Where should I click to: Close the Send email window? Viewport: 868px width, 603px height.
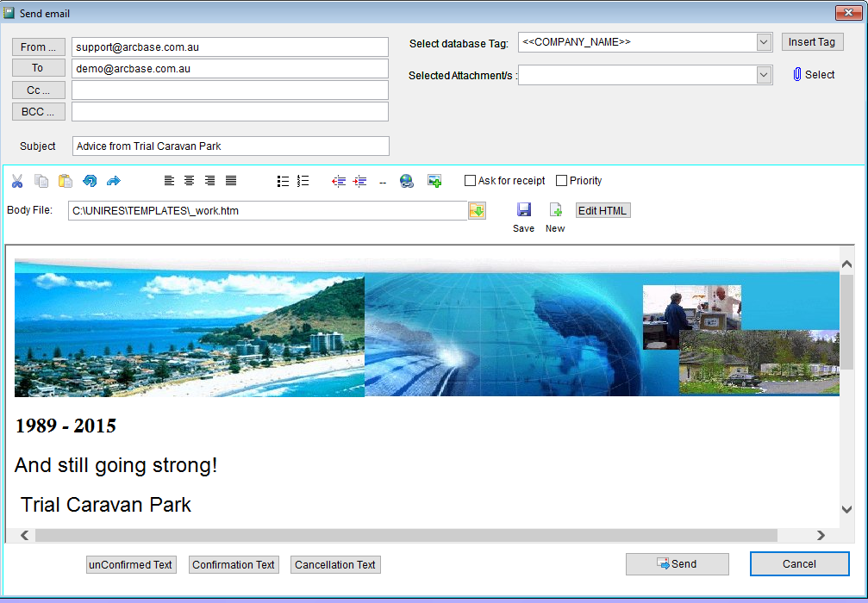[x=848, y=12]
